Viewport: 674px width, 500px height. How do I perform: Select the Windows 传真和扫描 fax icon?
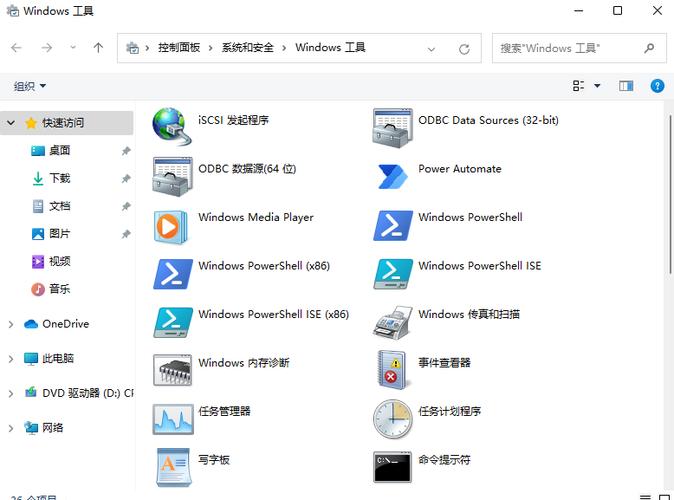[392, 322]
